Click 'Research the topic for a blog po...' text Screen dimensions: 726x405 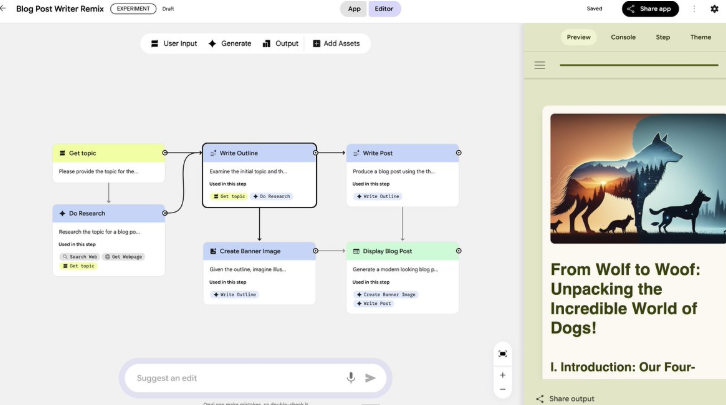[99, 232]
